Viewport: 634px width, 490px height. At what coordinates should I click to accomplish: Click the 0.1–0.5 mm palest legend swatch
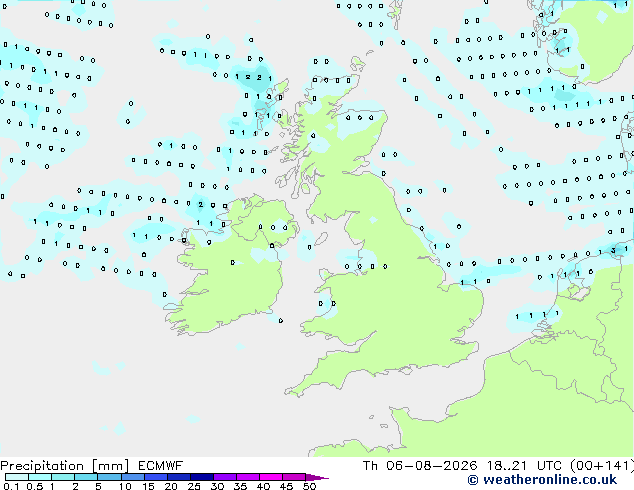(17, 477)
